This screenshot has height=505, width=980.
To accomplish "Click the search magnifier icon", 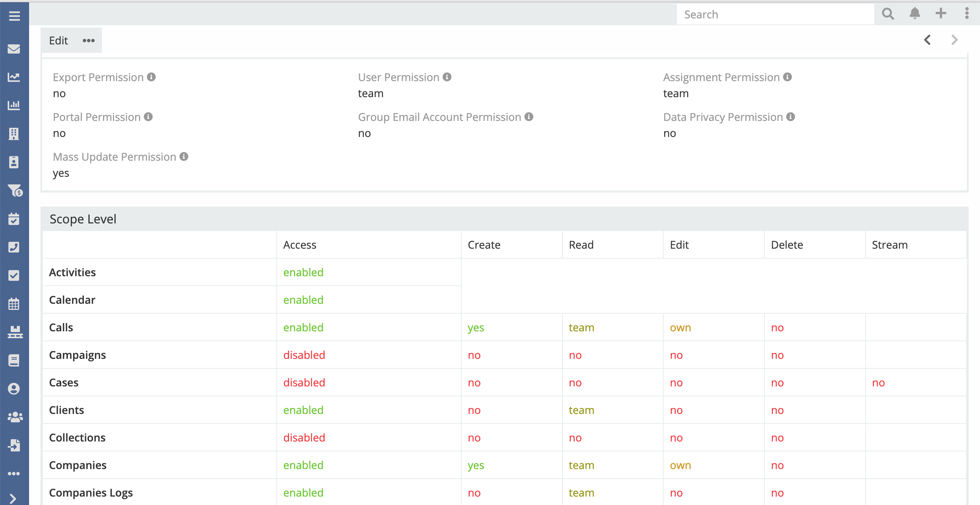I will (x=888, y=14).
